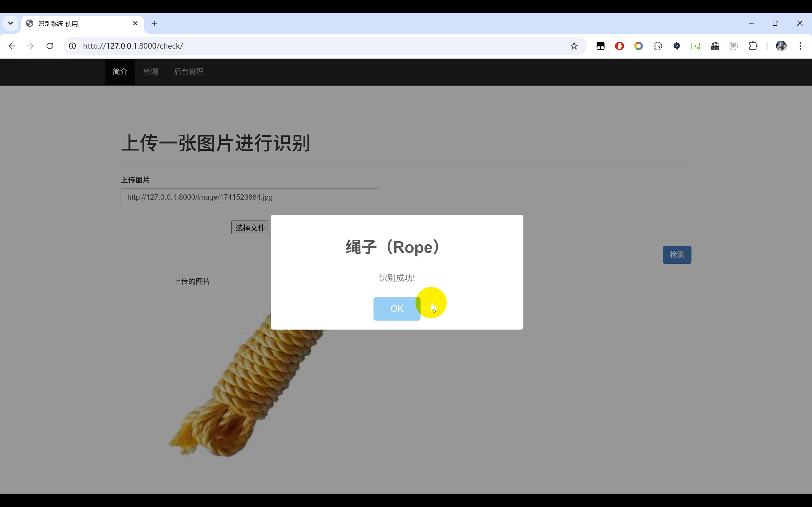812x507 pixels.
Task: Click the DeepL translator extension icon
Action: point(676,46)
